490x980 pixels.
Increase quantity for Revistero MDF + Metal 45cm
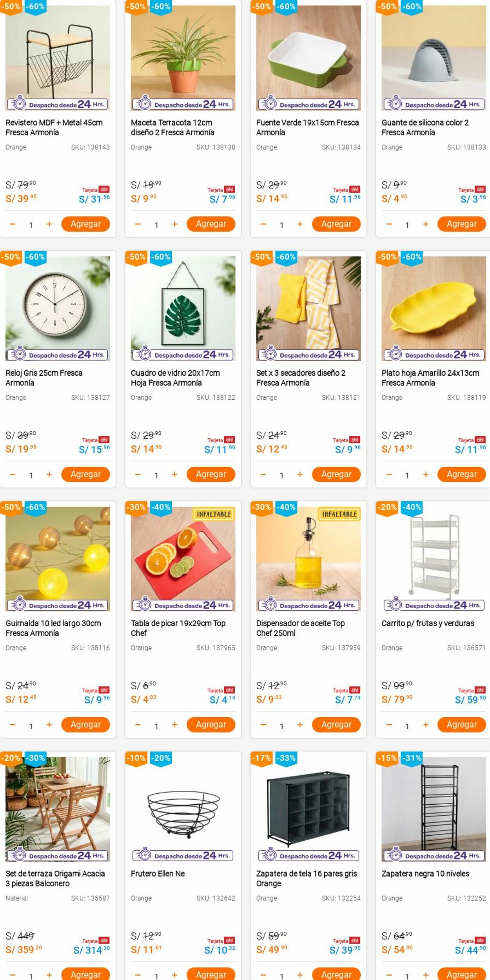pyautogui.click(x=49, y=224)
